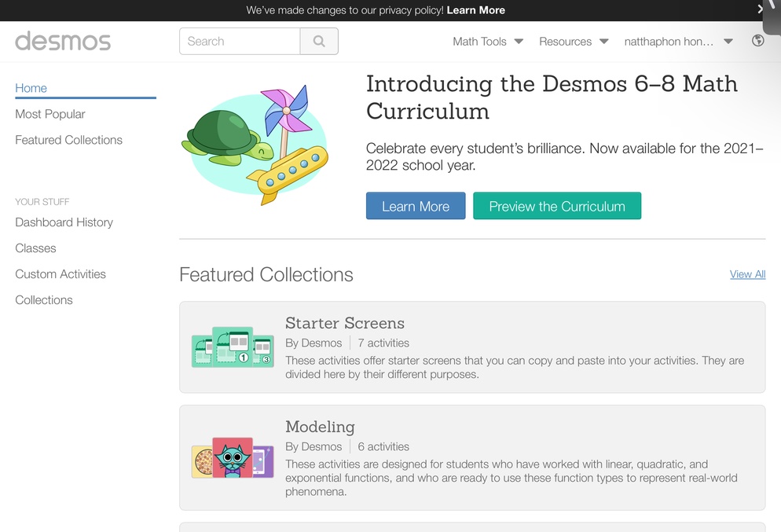781x532 pixels.
Task: Select Most Popular in sidebar
Action: pyautogui.click(x=50, y=114)
